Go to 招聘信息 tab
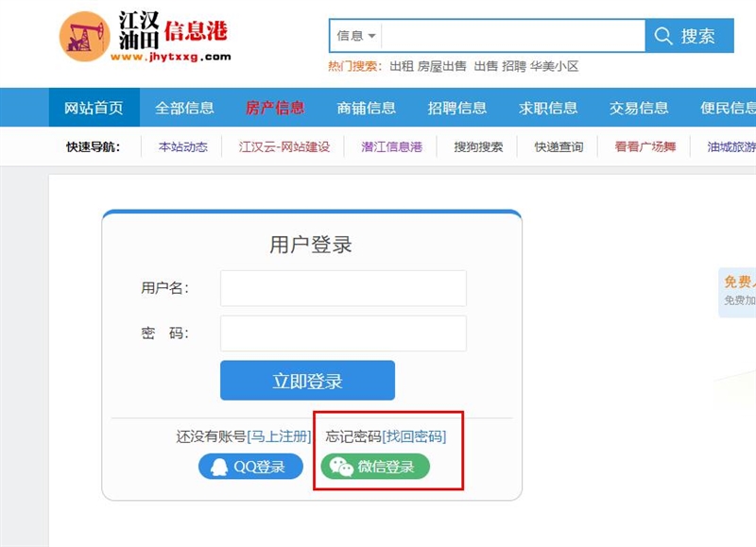756x547 pixels. 457,108
